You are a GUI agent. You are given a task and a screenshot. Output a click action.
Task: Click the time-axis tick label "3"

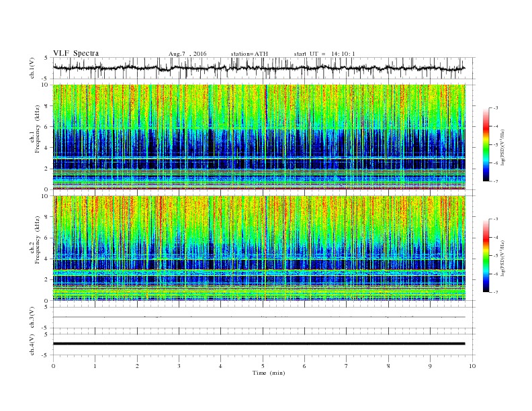(179, 366)
